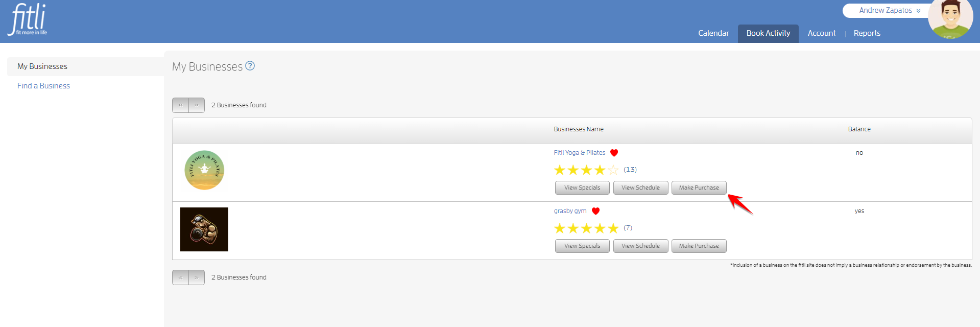The width and height of the screenshot is (980, 327).
Task: View Specials for Fitli Yoga & Pilates
Action: click(x=582, y=188)
